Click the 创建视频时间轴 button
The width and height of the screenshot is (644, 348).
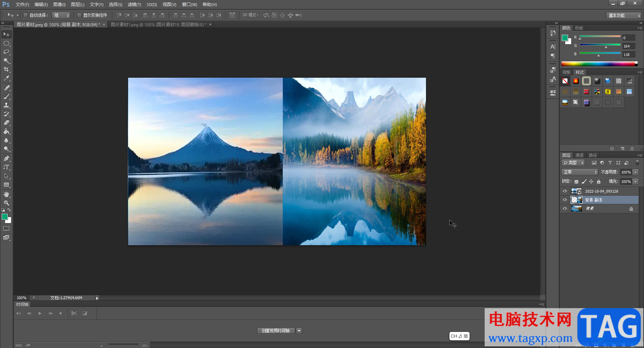point(276,331)
